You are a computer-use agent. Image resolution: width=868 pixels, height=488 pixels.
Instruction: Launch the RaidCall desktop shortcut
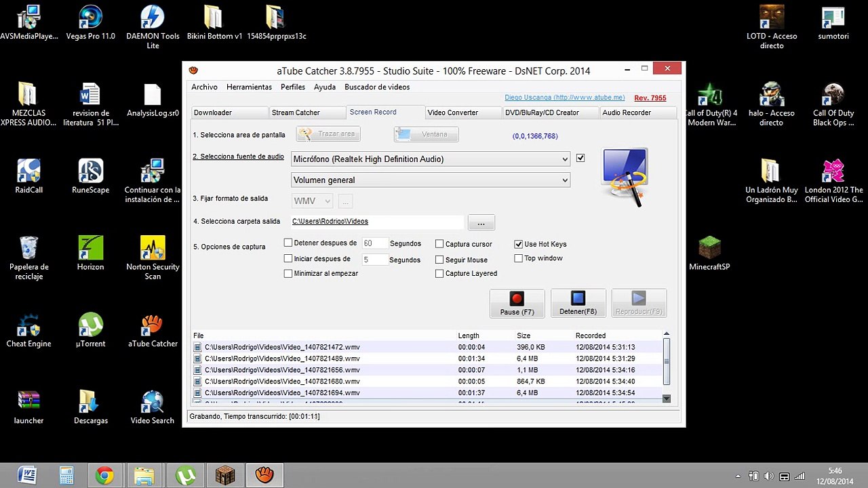pyautogui.click(x=28, y=177)
